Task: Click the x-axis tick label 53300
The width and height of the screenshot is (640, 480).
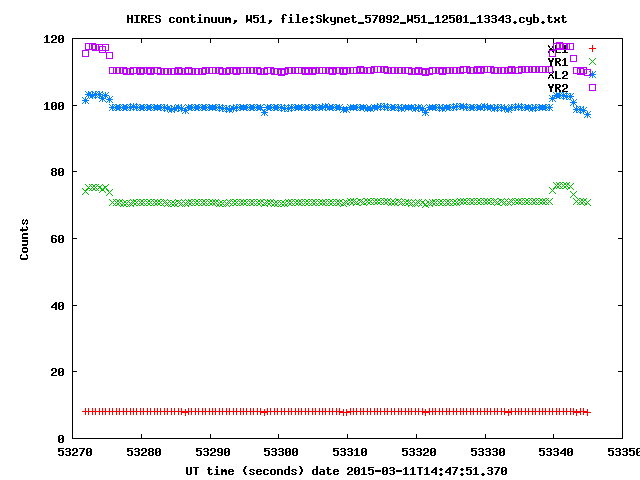Action: click(x=281, y=452)
